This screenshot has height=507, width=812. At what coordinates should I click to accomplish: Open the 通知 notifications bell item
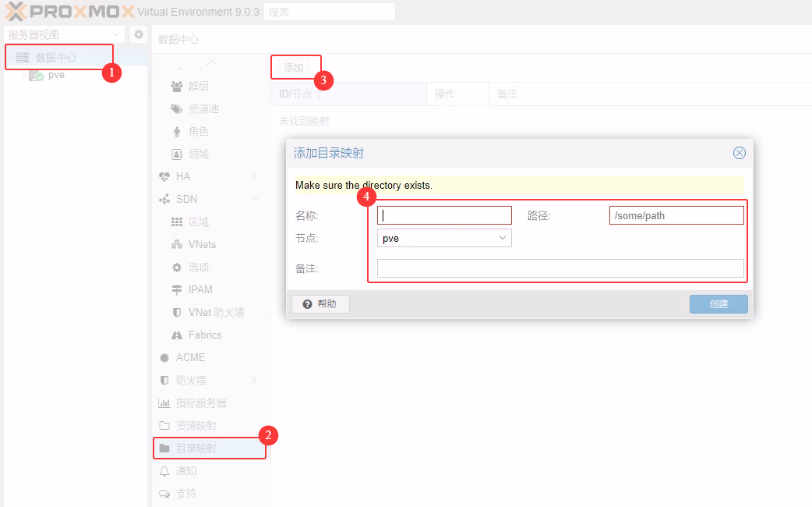pyautogui.click(x=185, y=470)
